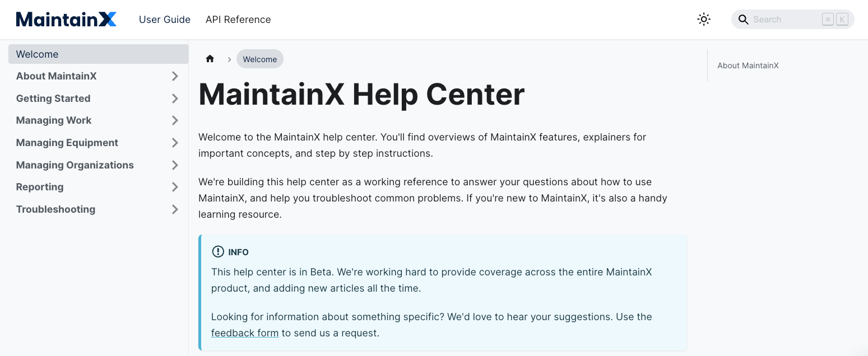Click the sun icon to switch theme
The image size is (868, 356).
click(x=704, y=19)
